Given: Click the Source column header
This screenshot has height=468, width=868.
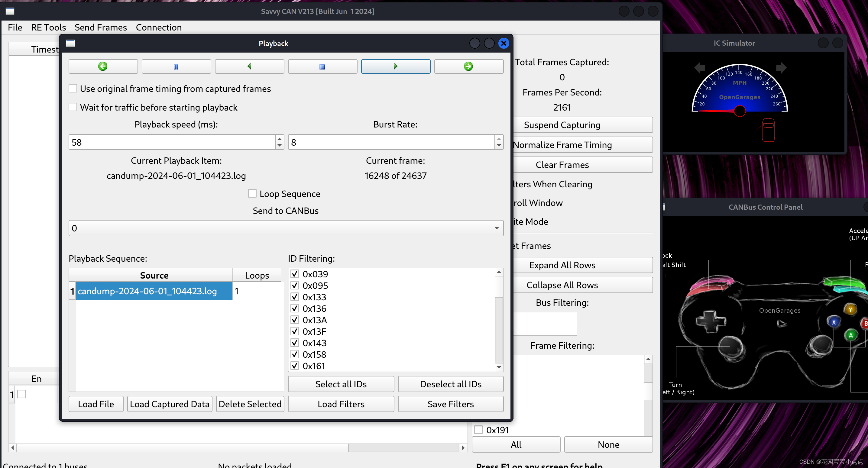Looking at the screenshot, I should pyautogui.click(x=154, y=275).
